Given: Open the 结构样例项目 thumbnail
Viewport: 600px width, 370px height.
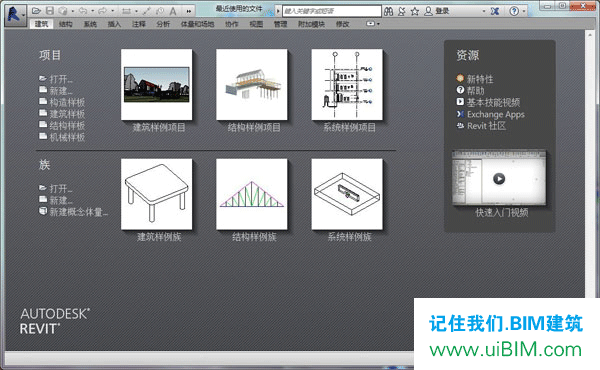Looking at the screenshot, I should click(252, 85).
